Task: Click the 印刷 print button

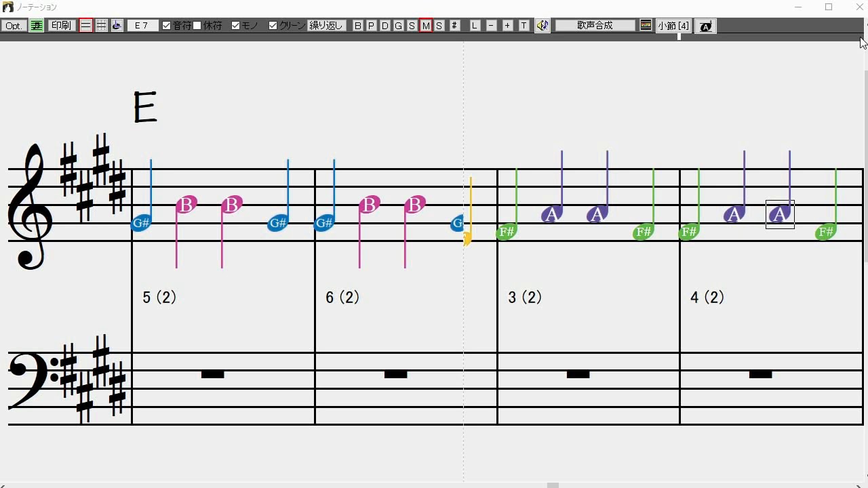Action: (x=61, y=26)
